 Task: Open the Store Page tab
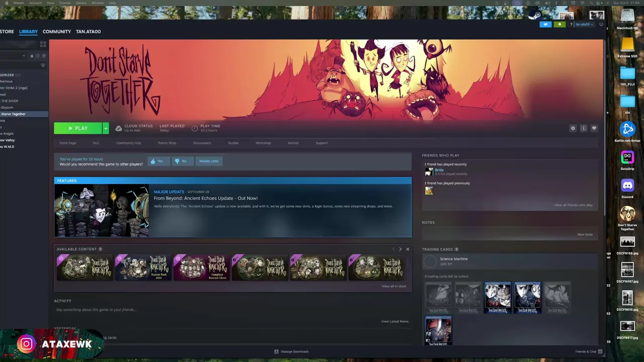[68, 143]
